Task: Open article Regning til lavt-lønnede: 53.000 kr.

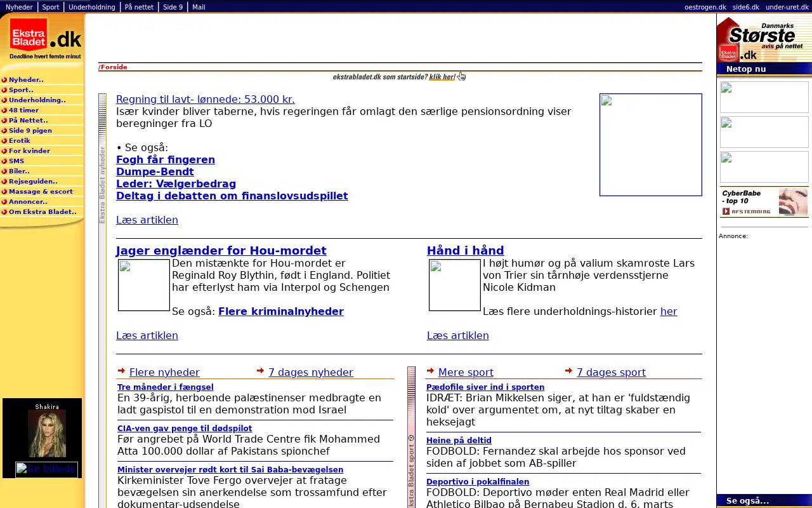Action: (x=206, y=99)
